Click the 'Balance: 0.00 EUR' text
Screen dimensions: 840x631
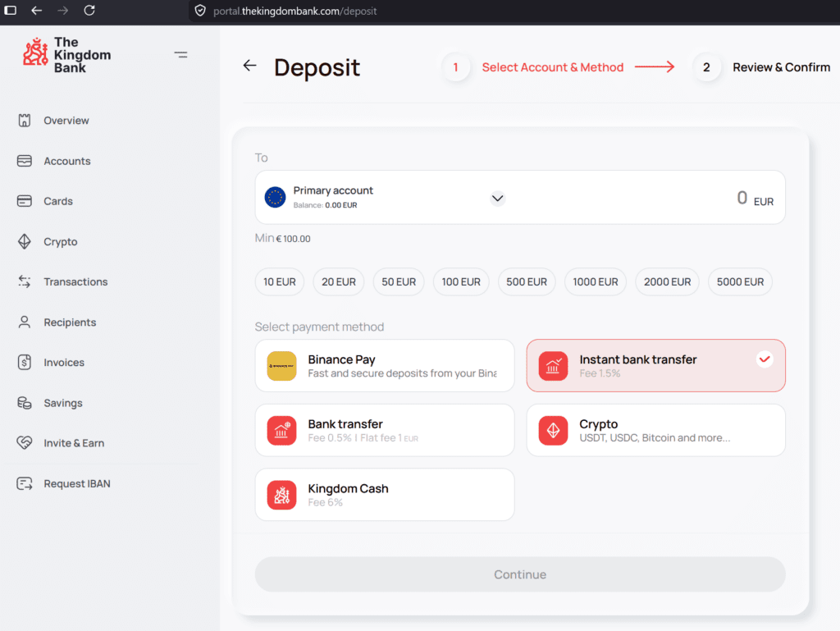click(325, 205)
